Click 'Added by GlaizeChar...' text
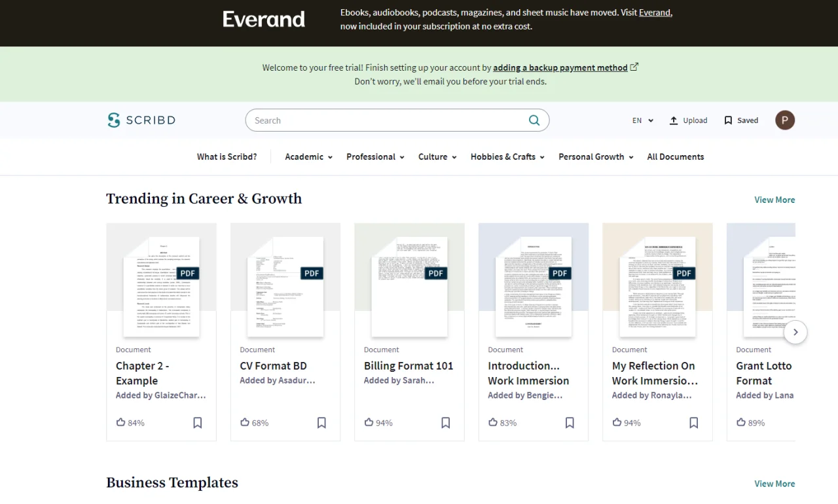The width and height of the screenshot is (838, 504). pos(161,395)
